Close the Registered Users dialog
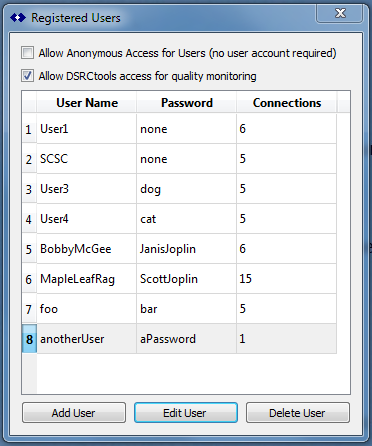Image resolution: width=372 pixels, height=446 pixels. click(340, 13)
